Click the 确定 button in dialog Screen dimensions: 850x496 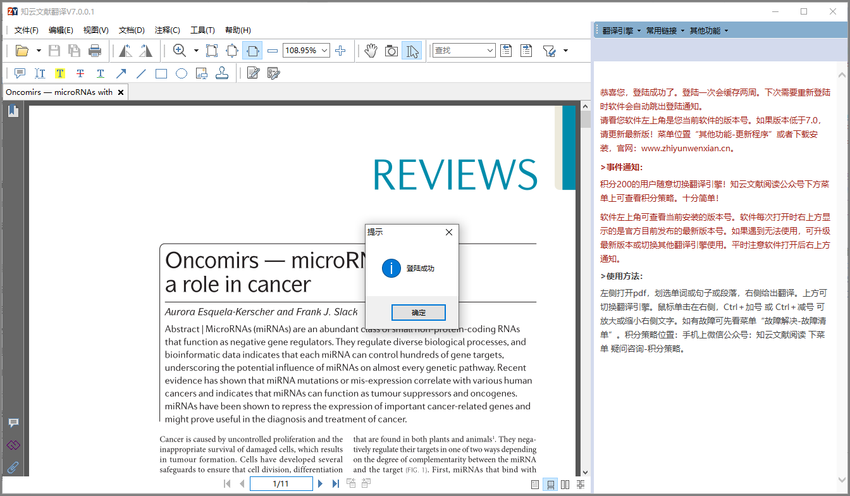[418, 312]
